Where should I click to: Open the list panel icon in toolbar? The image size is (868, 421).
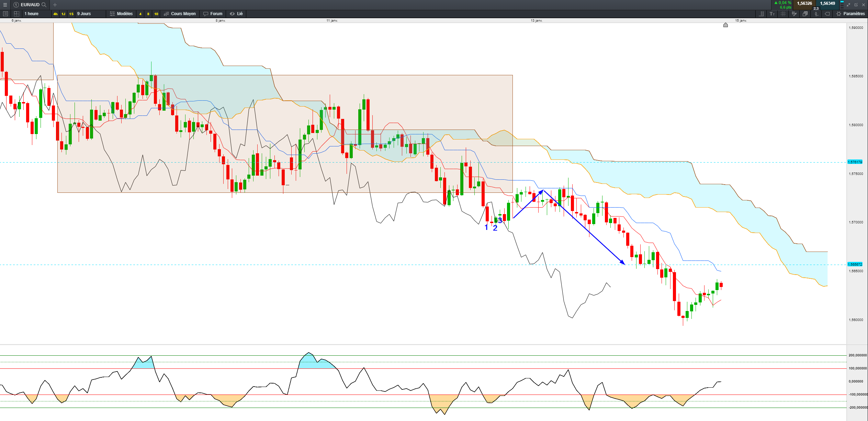coord(5,14)
